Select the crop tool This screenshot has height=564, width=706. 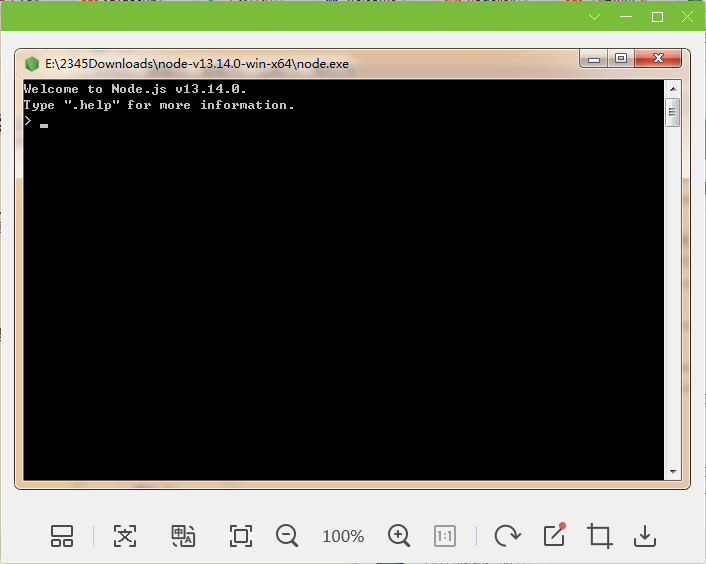pyautogui.click(x=600, y=536)
